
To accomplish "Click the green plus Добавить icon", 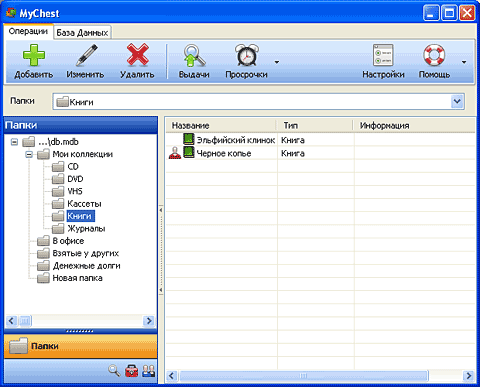I will pyautogui.click(x=34, y=55).
